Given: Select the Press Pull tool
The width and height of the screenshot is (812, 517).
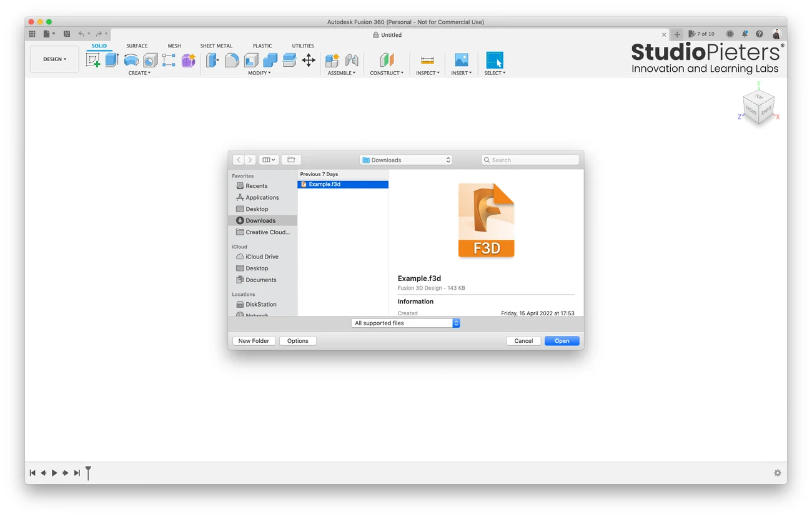Looking at the screenshot, I should tap(213, 60).
